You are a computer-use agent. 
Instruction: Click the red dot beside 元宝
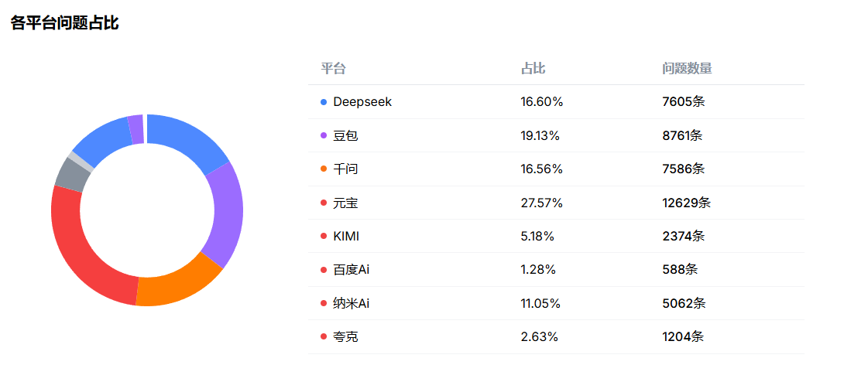coord(323,203)
